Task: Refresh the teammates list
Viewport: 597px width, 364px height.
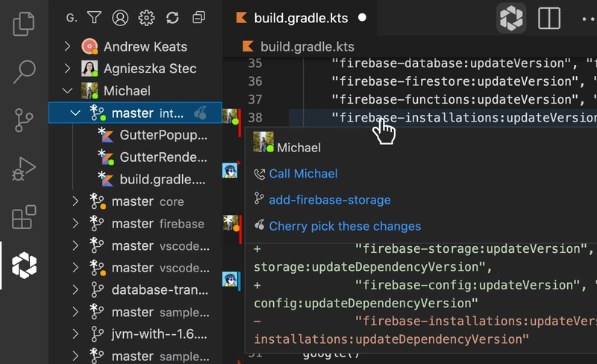Action: [x=172, y=17]
